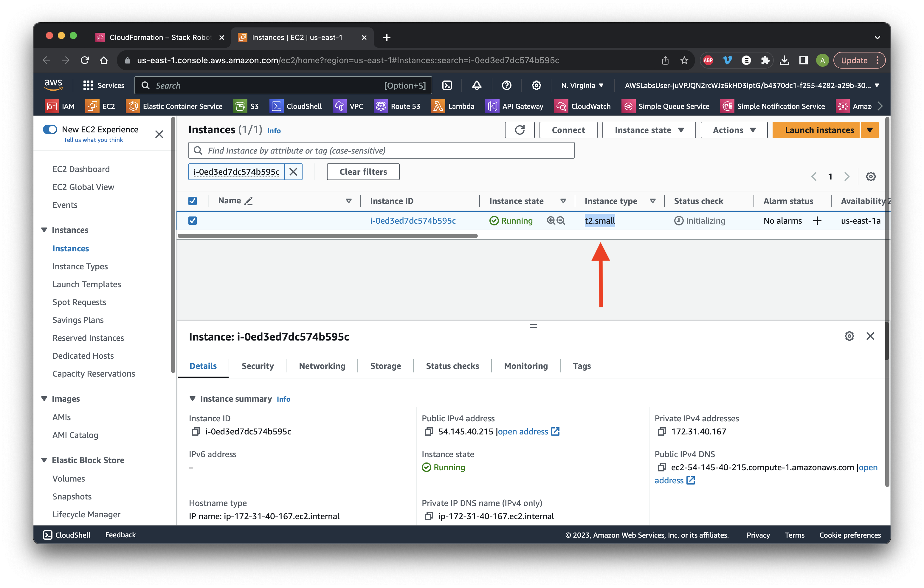Edit the Name column pencil icon

click(x=249, y=201)
